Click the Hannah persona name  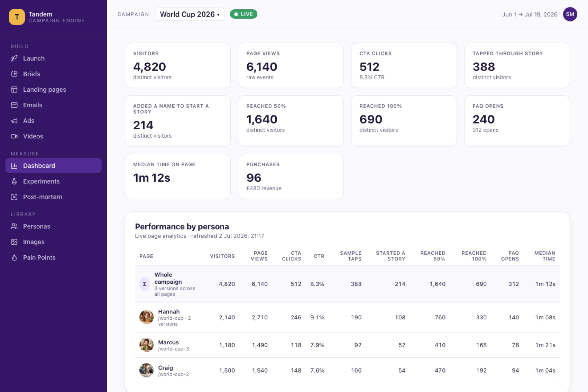pyautogui.click(x=169, y=312)
